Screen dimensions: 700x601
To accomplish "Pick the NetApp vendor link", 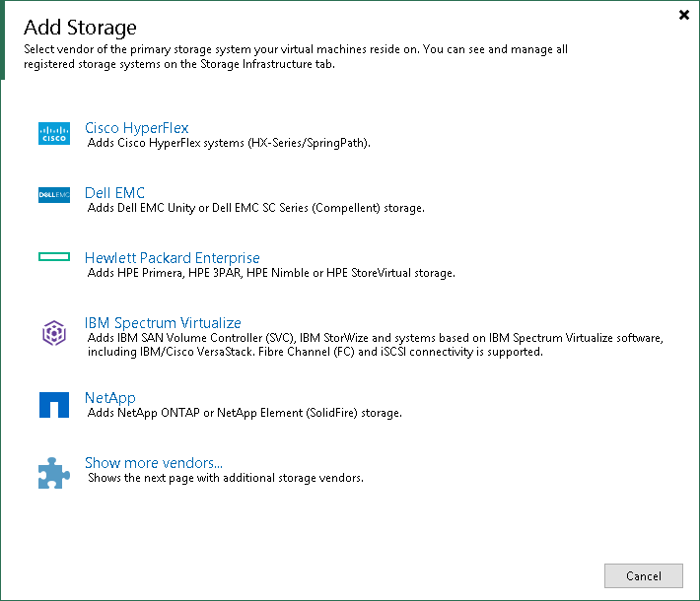I will (109, 398).
